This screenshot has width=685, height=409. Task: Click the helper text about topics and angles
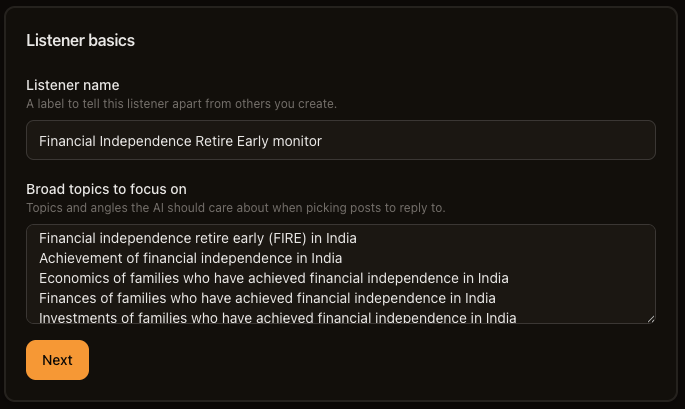[235, 208]
